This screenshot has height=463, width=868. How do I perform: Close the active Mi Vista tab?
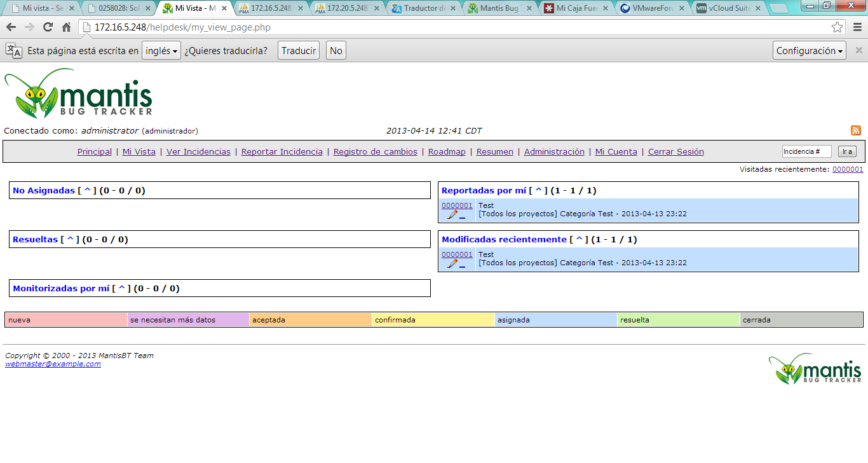click(224, 9)
